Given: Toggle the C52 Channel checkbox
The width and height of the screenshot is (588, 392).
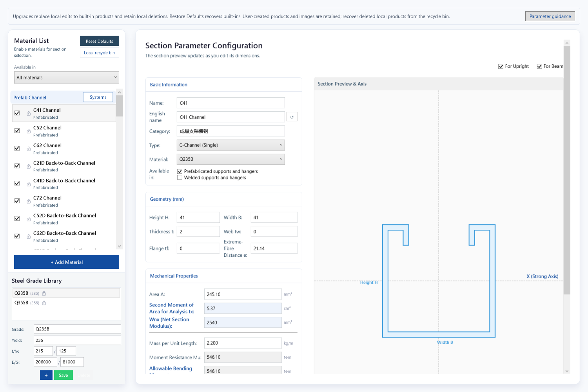Looking at the screenshot, I should 17,131.
